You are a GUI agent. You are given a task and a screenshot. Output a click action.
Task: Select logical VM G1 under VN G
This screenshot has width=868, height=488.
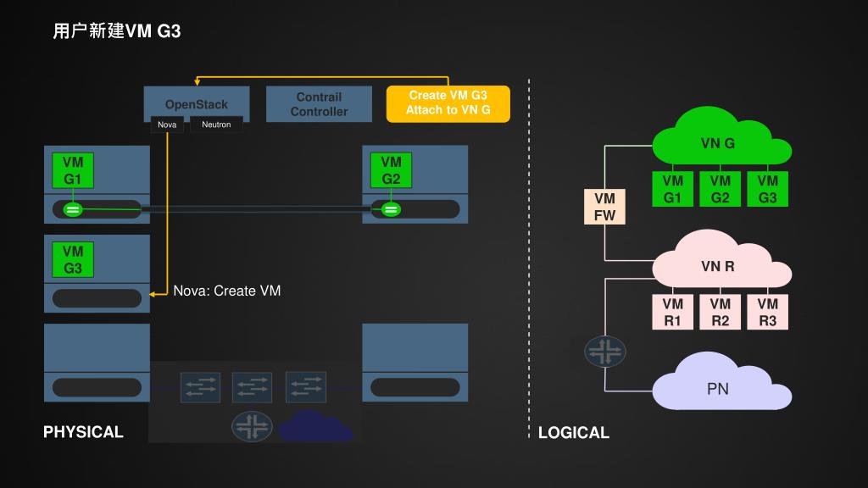(672, 189)
